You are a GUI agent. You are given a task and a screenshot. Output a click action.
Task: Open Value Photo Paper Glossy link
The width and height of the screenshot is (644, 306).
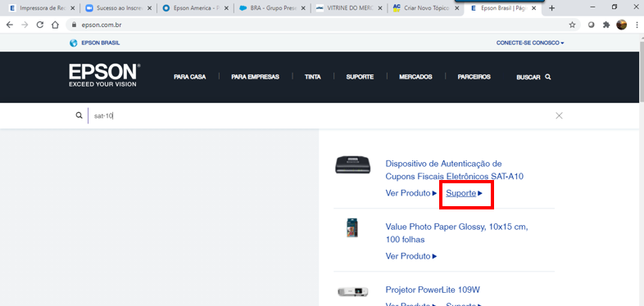[456, 233]
